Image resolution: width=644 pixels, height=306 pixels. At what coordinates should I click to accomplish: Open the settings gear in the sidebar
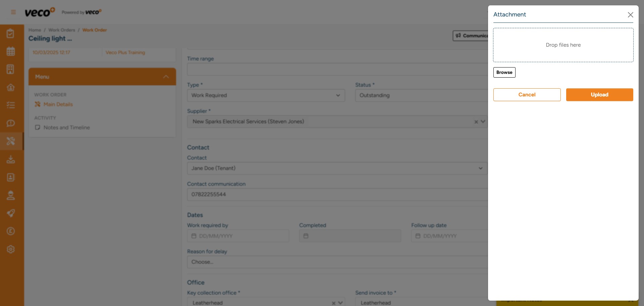[x=11, y=249]
